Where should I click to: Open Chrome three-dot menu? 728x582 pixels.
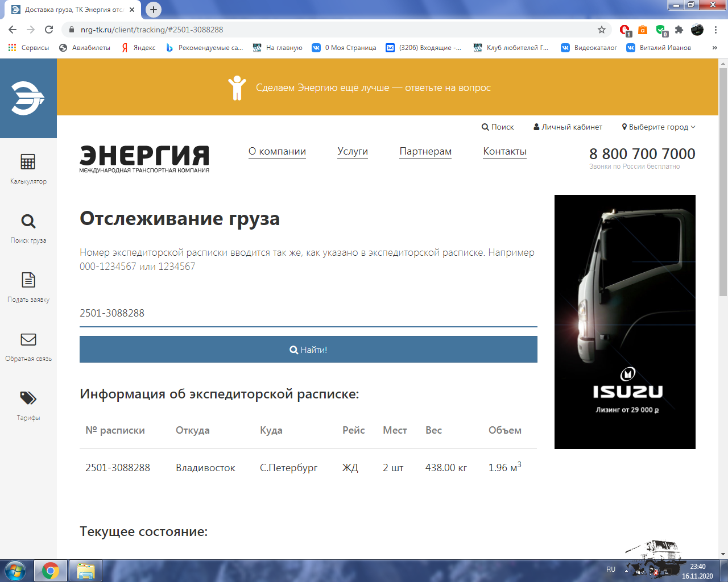click(x=716, y=30)
